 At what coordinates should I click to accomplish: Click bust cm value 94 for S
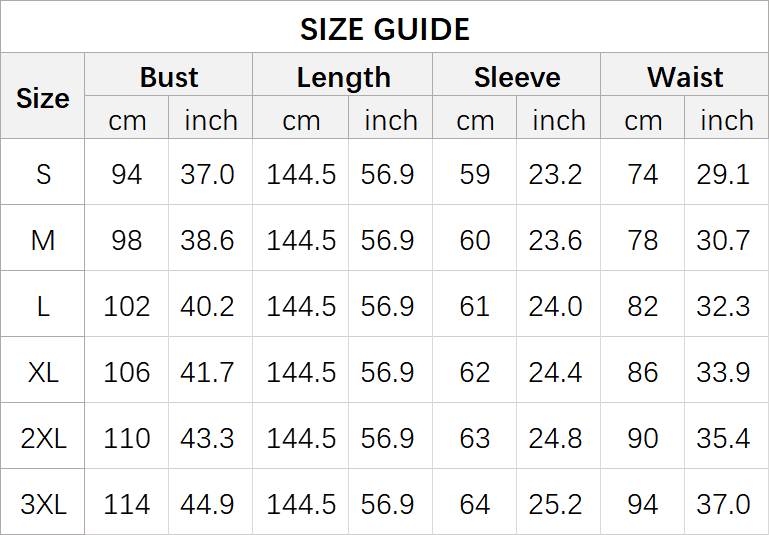pos(127,174)
